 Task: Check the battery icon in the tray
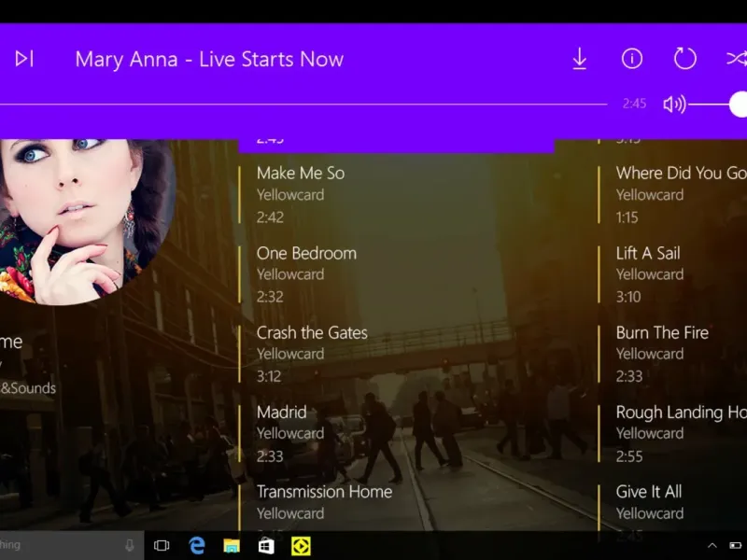tap(735, 545)
